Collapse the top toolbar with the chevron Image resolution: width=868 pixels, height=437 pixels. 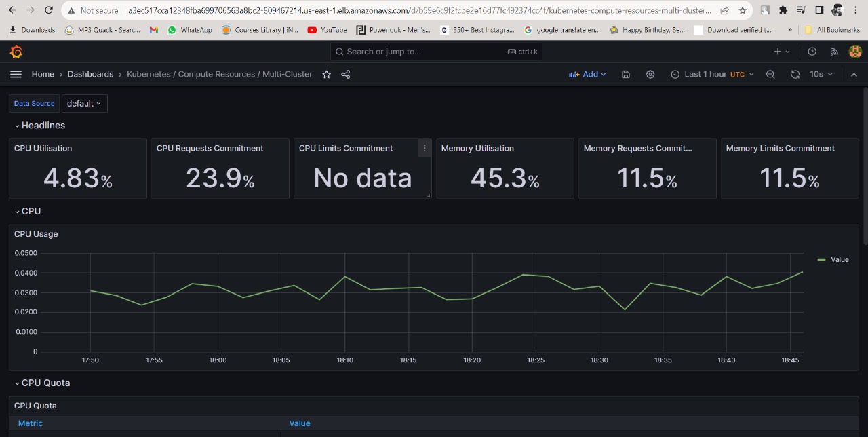coord(854,75)
